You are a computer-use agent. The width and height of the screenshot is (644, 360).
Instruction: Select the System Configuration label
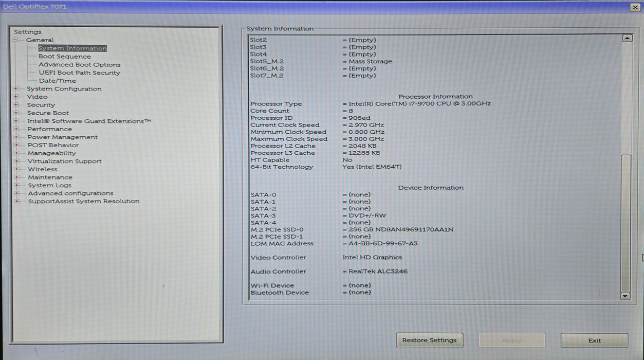64,89
